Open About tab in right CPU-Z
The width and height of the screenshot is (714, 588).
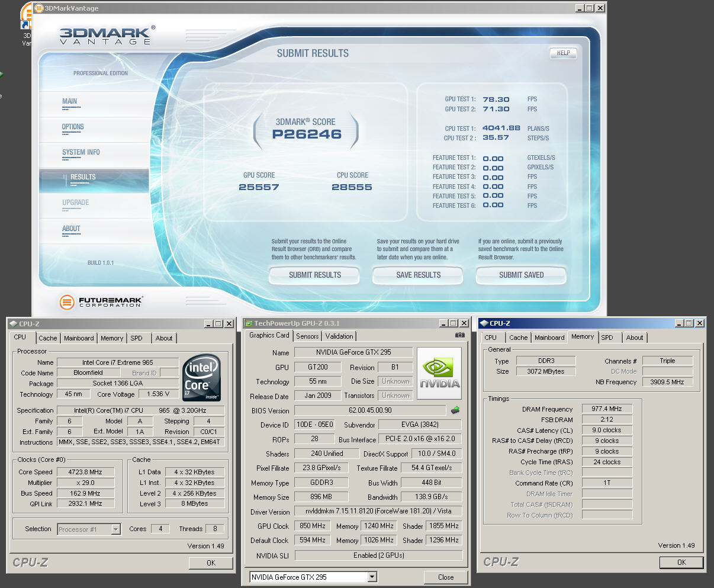pos(635,338)
